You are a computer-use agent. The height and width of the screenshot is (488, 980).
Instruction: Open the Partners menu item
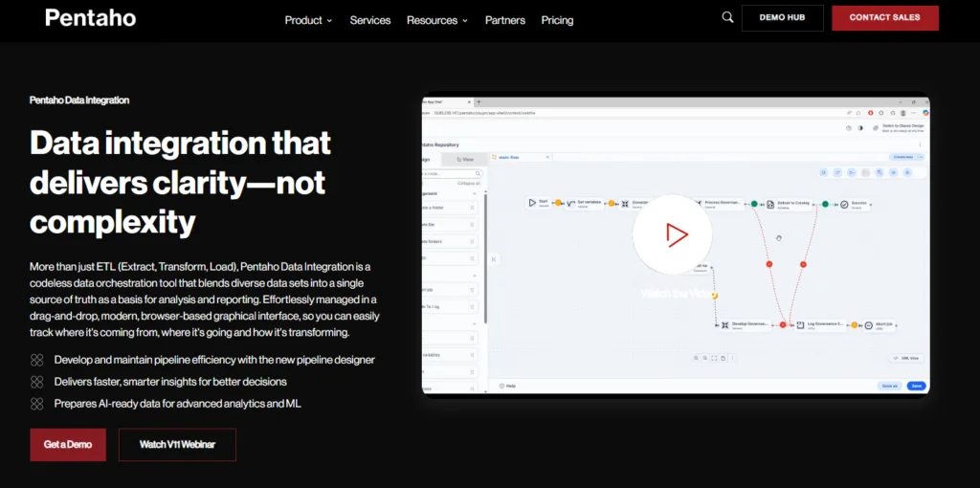(x=505, y=20)
